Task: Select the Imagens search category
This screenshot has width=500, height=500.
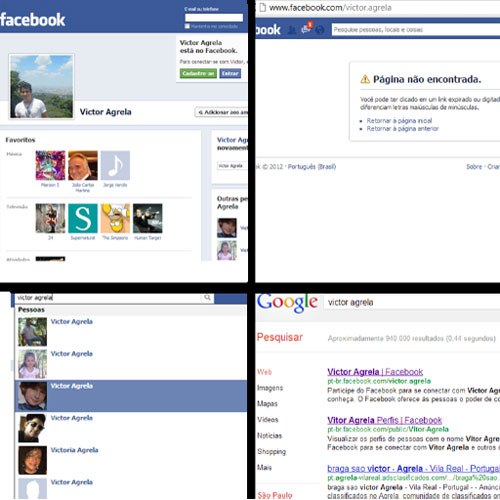Action: coord(270,388)
